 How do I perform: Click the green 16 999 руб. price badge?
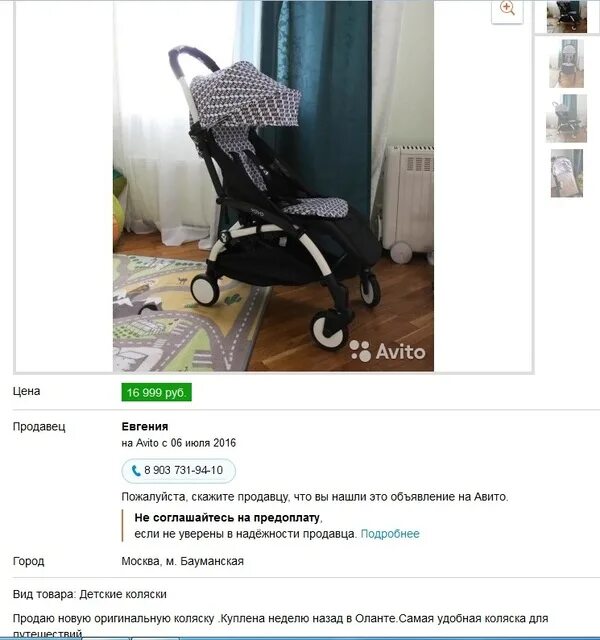coord(156,393)
